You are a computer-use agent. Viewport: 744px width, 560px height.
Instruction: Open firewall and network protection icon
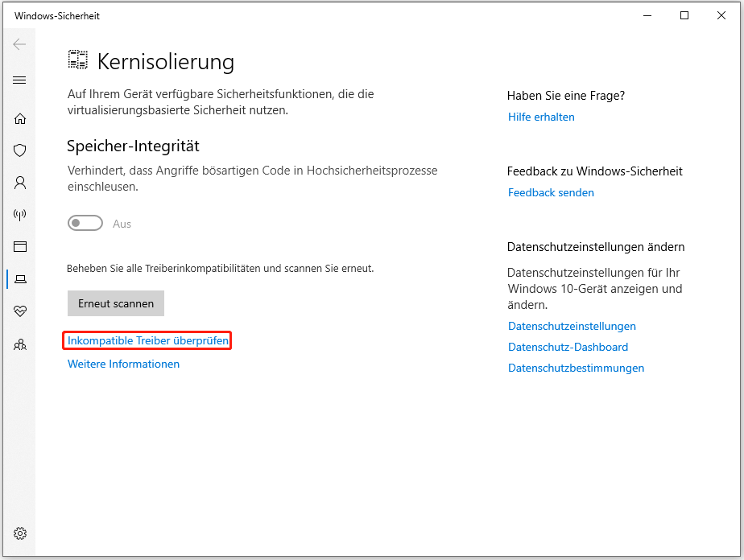[x=20, y=215]
